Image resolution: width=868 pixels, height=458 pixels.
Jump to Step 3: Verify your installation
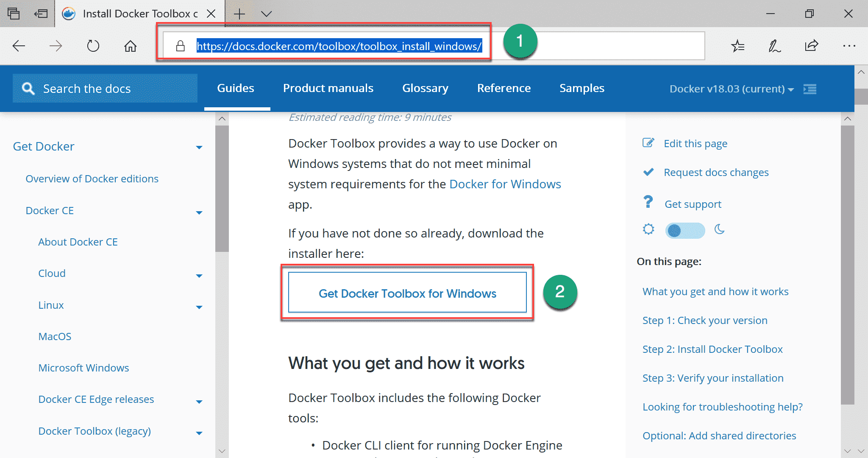click(713, 378)
